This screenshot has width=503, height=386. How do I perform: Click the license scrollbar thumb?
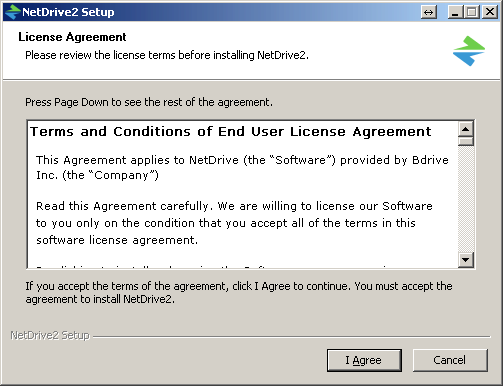point(466,141)
